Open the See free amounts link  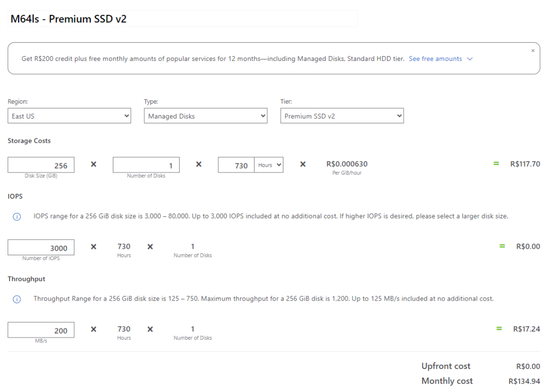coord(435,59)
